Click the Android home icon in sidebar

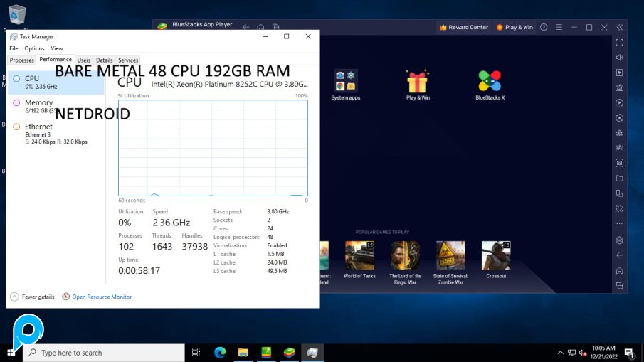(x=619, y=270)
